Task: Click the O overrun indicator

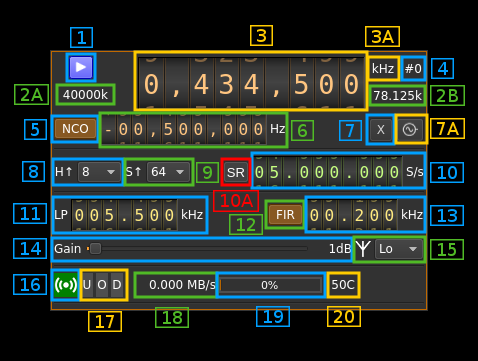Action: tap(102, 285)
